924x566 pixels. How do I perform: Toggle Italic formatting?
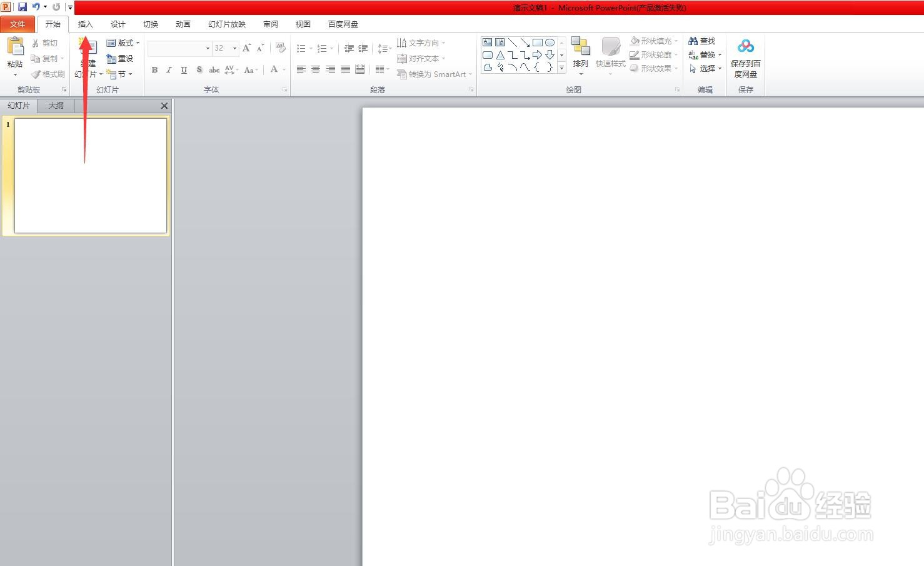pos(169,70)
